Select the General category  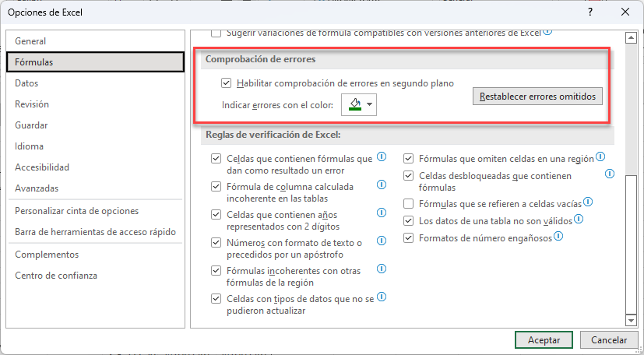(95, 41)
